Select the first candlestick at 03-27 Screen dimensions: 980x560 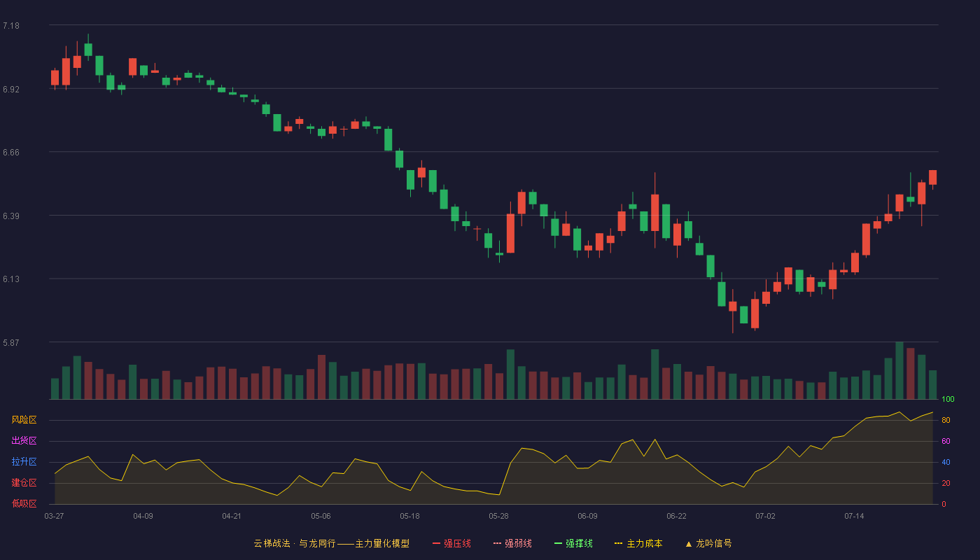(55, 78)
